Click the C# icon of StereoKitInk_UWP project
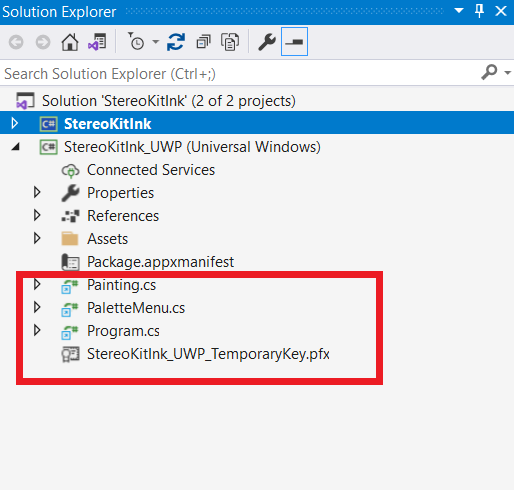514x490 pixels. [x=49, y=147]
